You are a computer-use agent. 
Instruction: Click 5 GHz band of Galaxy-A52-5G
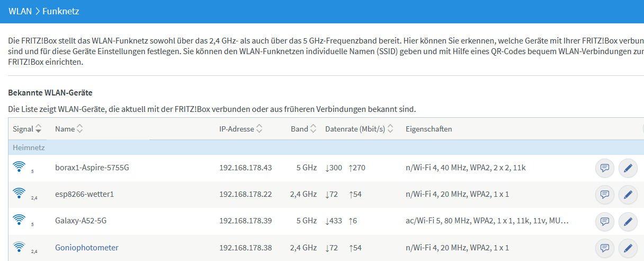click(307, 221)
